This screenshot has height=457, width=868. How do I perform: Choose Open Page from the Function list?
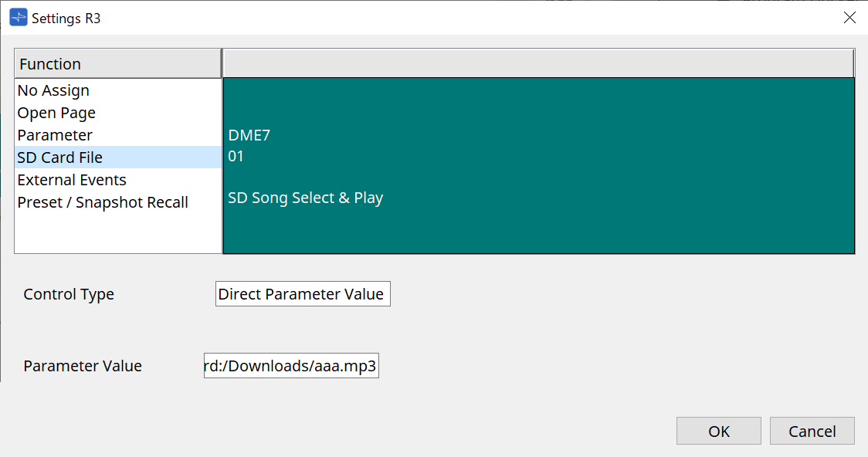coord(56,113)
